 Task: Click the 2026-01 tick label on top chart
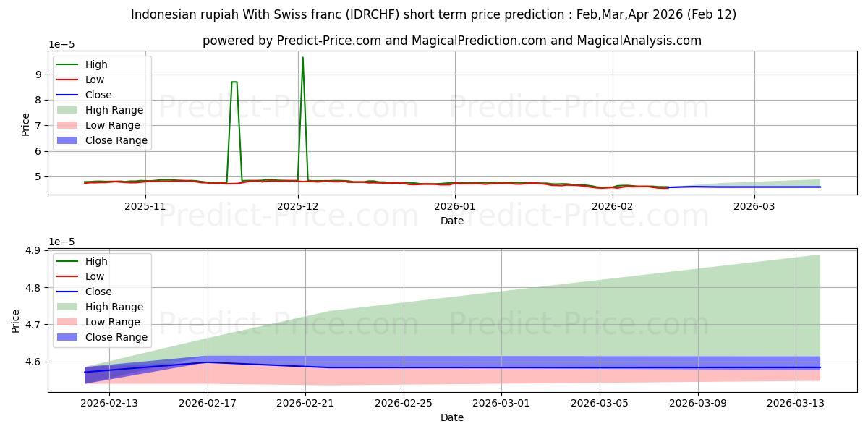click(x=455, y=206)
